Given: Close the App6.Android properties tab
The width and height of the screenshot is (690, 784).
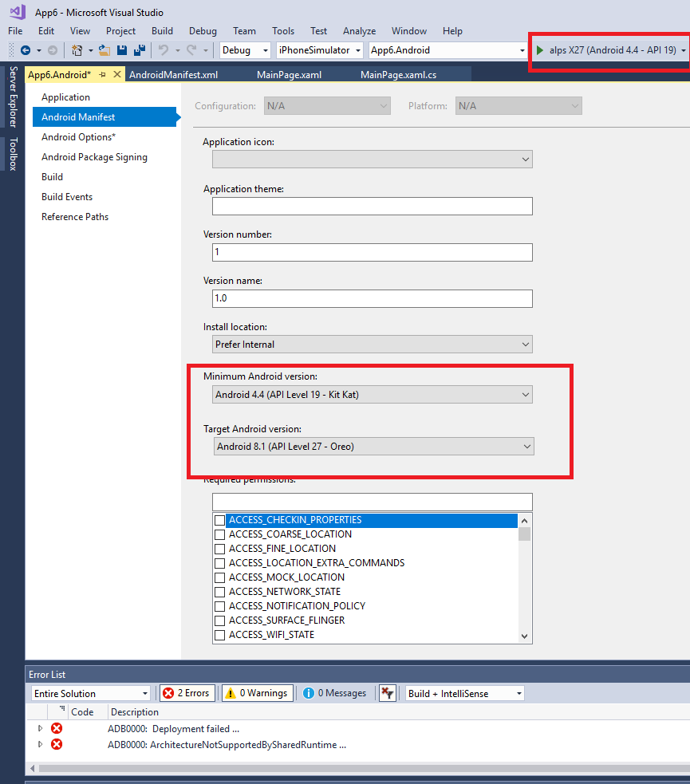Looking at the screenshot, I should (117, 74).
